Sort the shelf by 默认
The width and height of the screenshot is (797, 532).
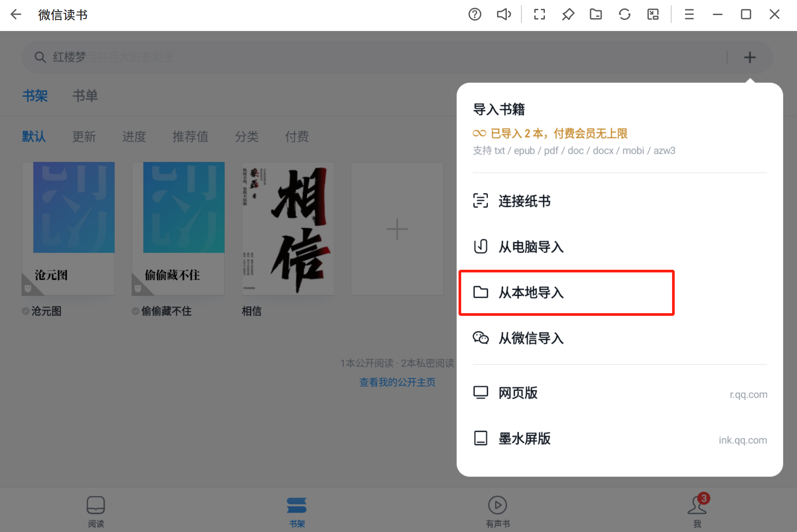[34, 136]
